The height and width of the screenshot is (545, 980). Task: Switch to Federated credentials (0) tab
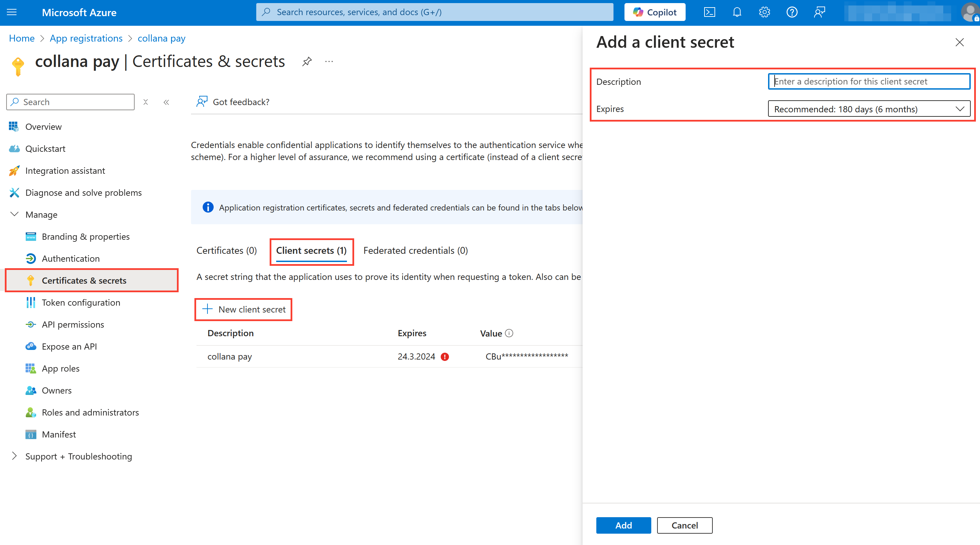click(415, 251)
